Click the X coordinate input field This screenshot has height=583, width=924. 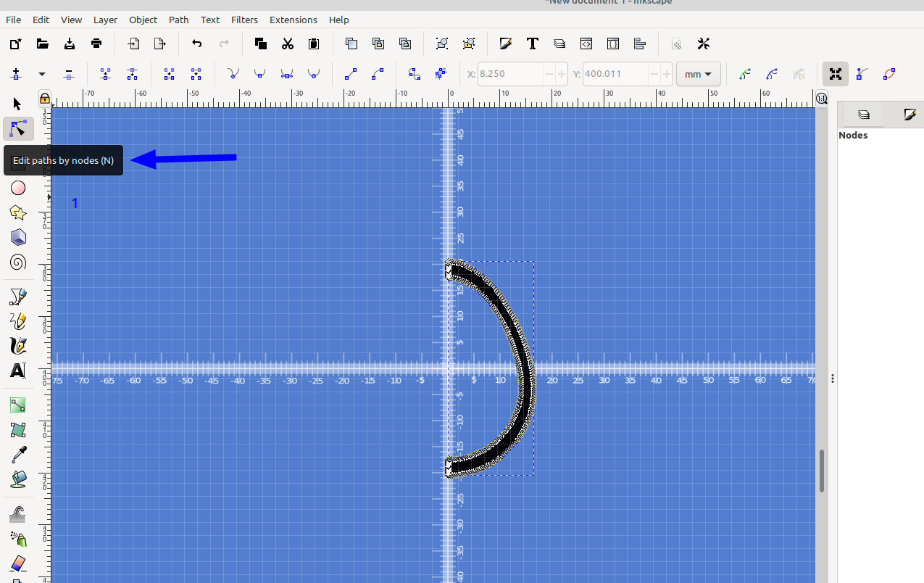click(510, 74)
